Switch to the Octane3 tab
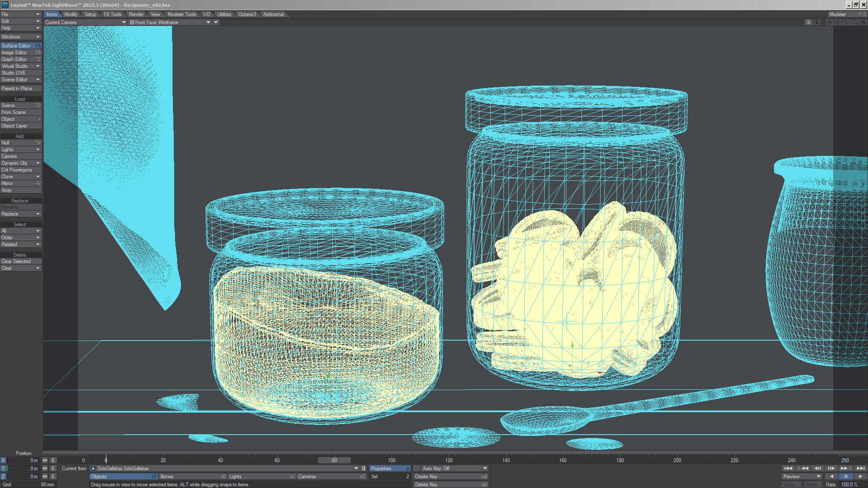Viewport: 868px width, 488px height. point(247,14)
